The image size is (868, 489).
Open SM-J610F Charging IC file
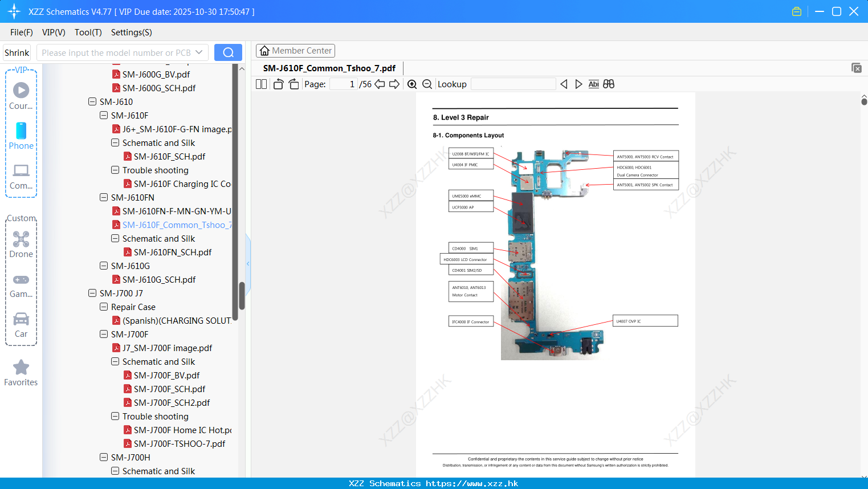pos(177,184)
